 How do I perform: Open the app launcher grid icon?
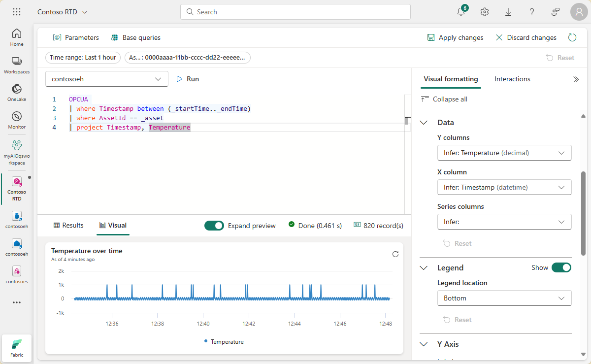pyautogui.click(x=16, y=12)
